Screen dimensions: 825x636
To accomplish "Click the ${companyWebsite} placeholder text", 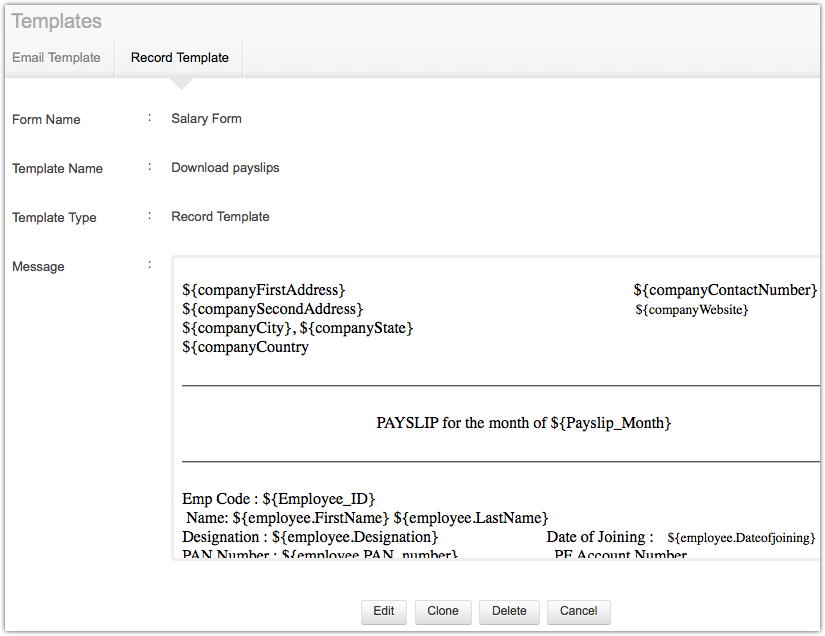I will [691, 310].
